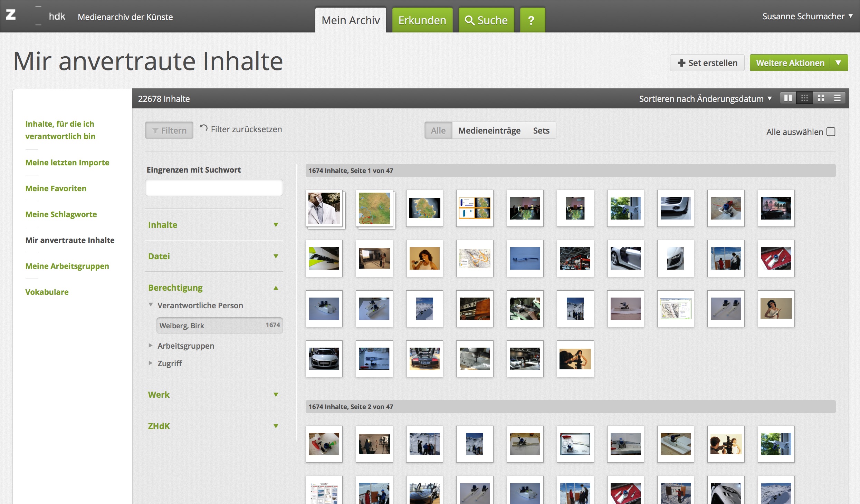Click the ZHdK Z logo icon
The height and width of the screenshot is (504, 860).
coord(11,15)
